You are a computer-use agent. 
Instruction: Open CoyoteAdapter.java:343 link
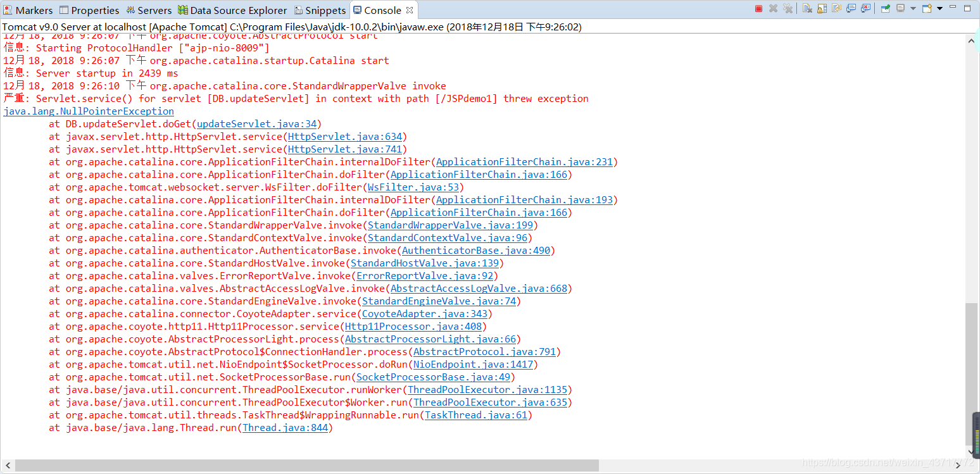pos(425,314)
